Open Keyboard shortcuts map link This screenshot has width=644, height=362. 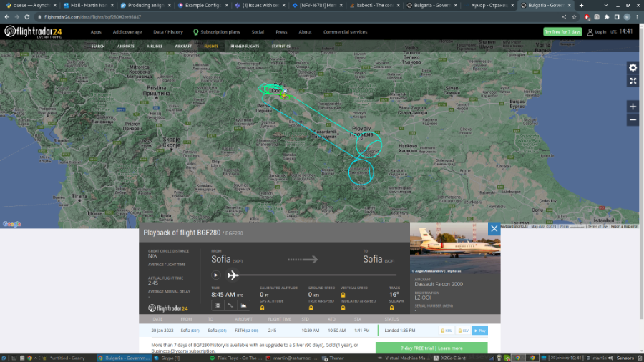click(514, 227)
